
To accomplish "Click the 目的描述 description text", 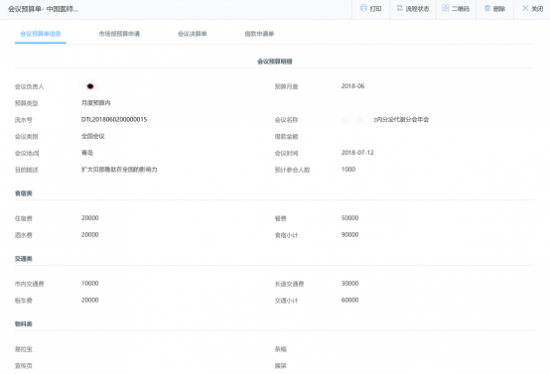I will click(x=119, y=169).
